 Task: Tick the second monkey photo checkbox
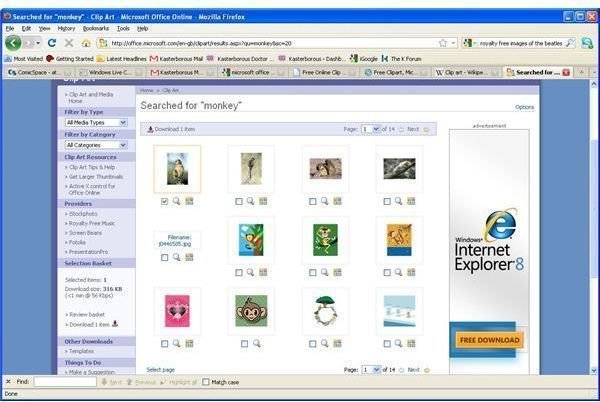239,201
